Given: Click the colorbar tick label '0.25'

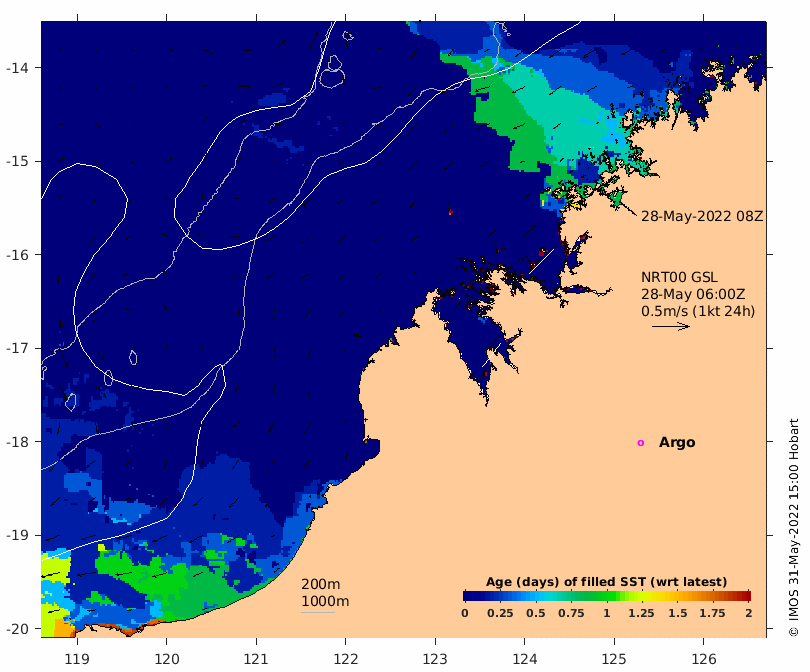Looking at the screenshot, I should click(x=500, y=613).
